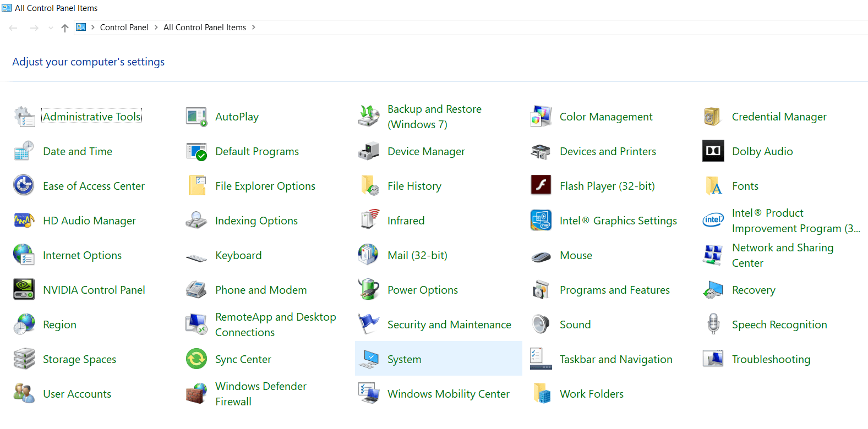Click the Windows Defender Firewall icon

tap(196, 394)
